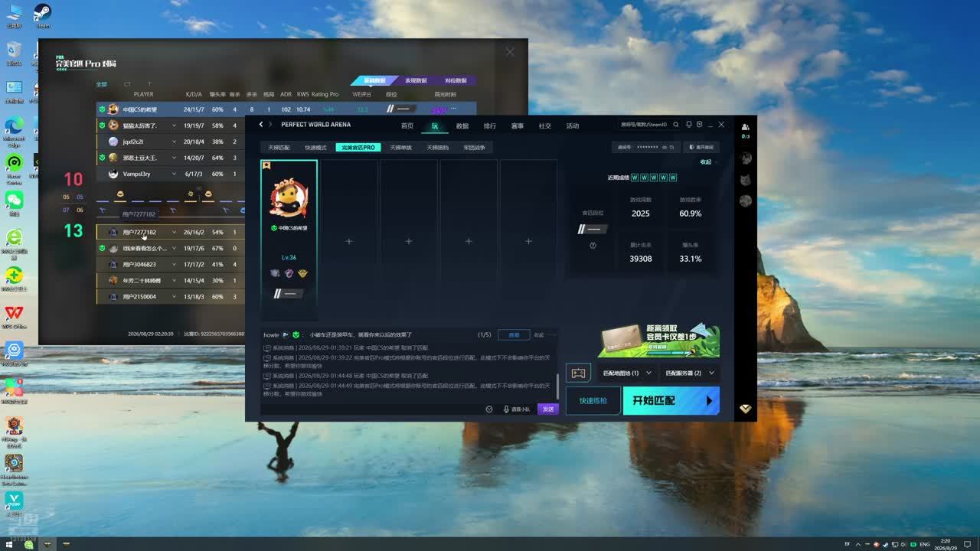Expand the 用户7277182 player row
The image size is (980, 551).
click(174, 232)
